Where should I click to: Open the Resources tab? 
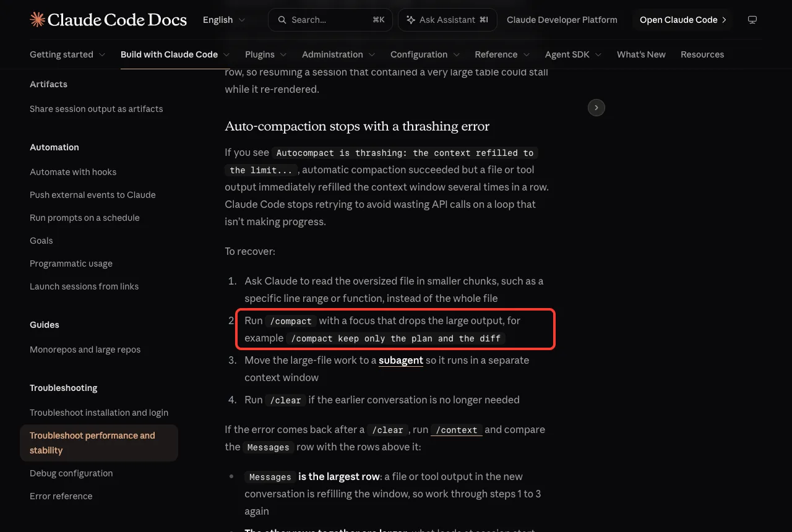click(x=702, y=54)
